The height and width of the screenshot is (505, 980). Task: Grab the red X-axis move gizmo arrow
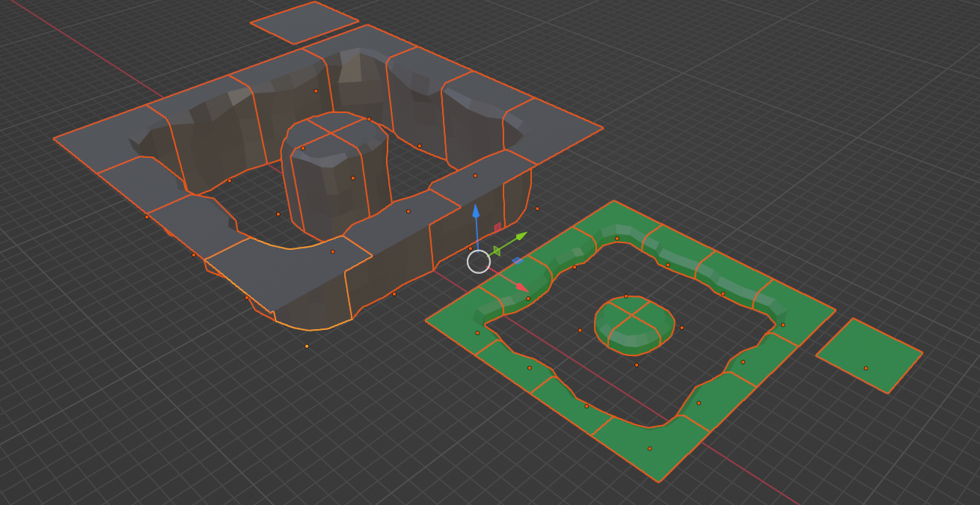(x=521, y=287)
